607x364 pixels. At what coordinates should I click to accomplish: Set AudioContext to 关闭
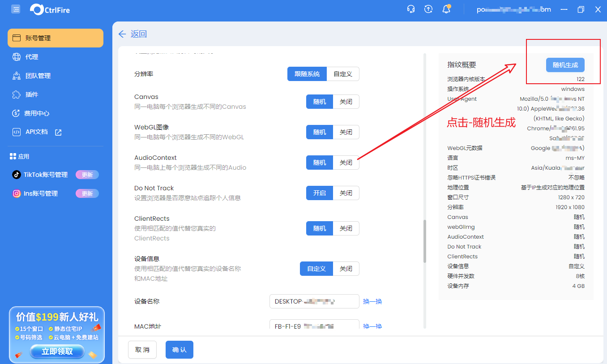(x=346, y=163)
